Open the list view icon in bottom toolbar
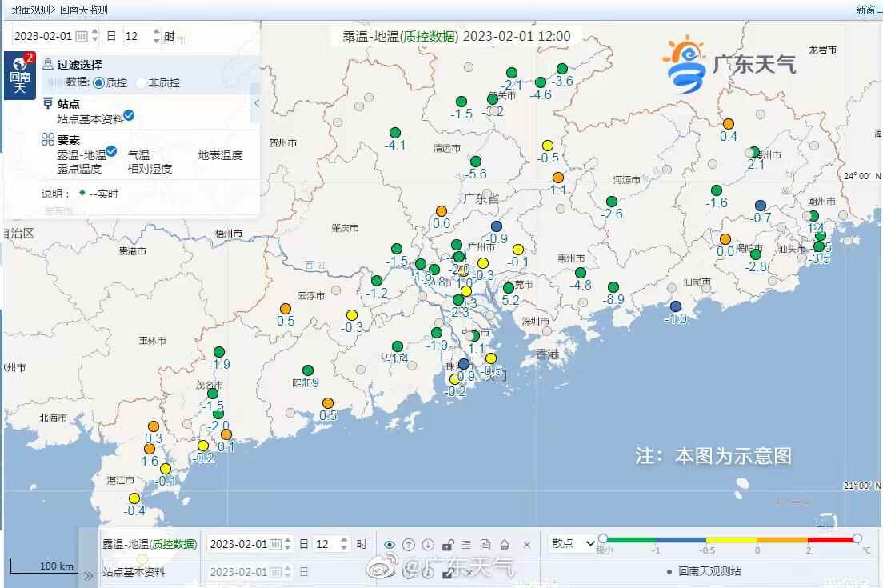The image size is (883, 588). 466,545
